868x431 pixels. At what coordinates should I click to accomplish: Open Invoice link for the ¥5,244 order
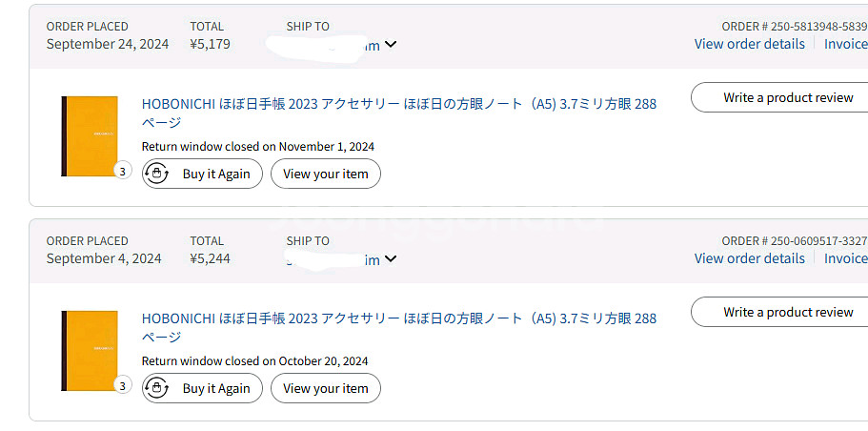click(846, 258)
